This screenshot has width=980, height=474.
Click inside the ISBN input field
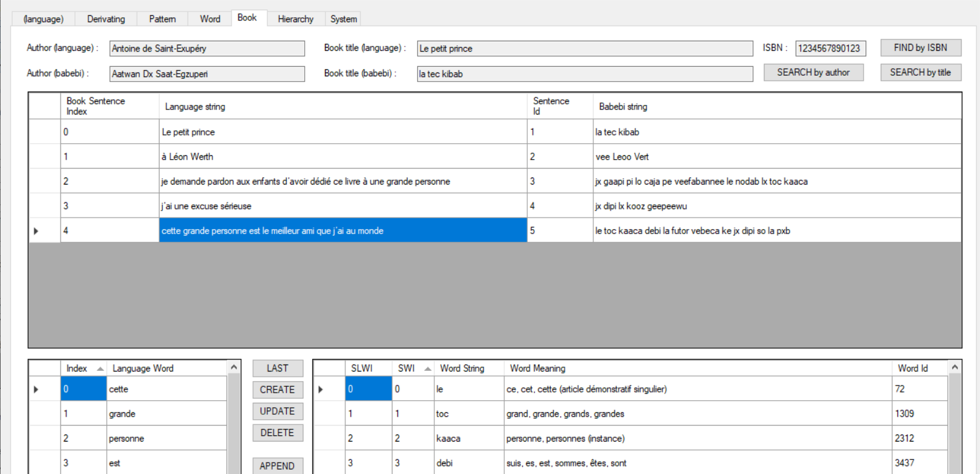(831, 48)
